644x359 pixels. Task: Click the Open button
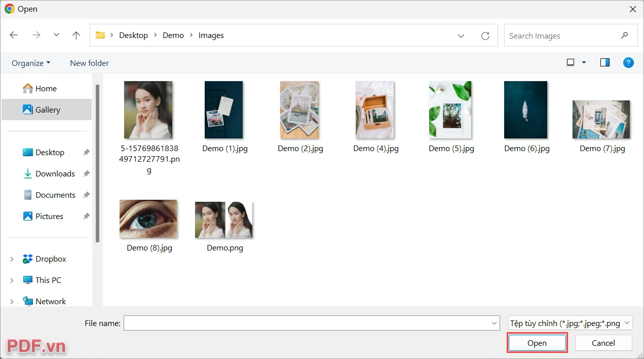pos(537,343)
